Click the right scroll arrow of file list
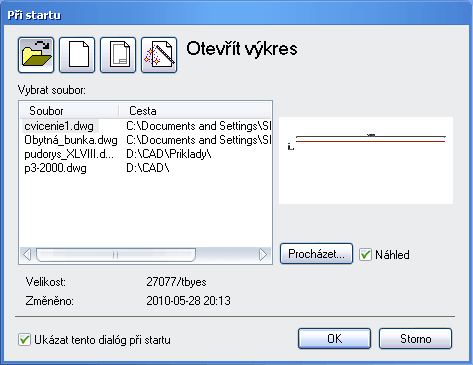473x365 pixels. point(263,255)
